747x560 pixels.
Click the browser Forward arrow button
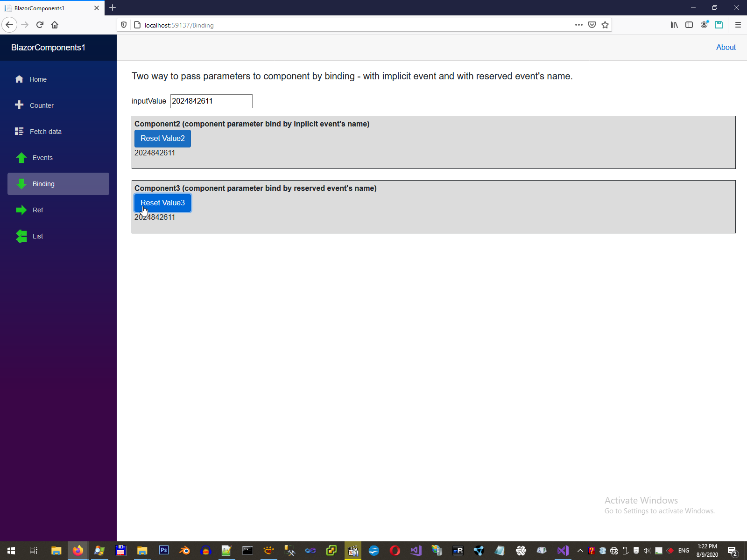(x=25, y=25)
